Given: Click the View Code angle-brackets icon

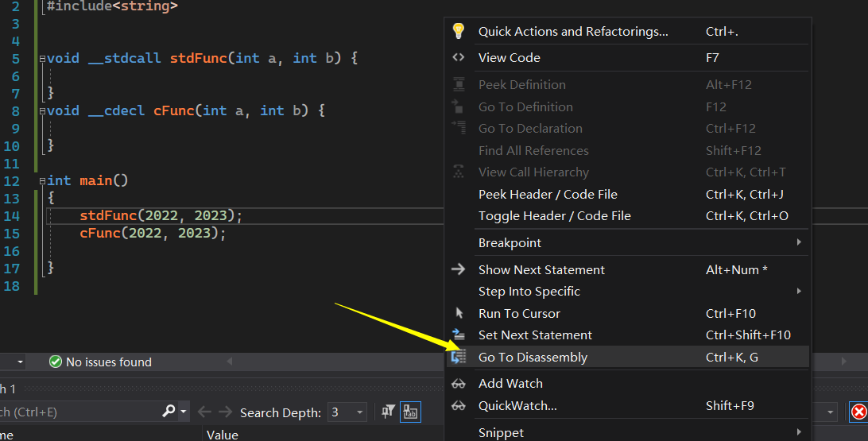Looking at the screenshot, I should pyautogui.click(x=458, y=57).
